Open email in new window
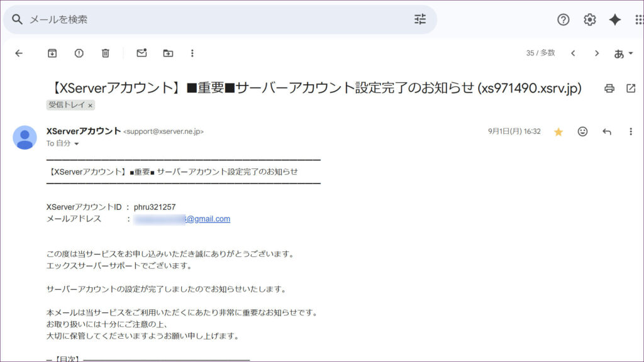This screenshot has height=362, width=644. pos(631,89)
